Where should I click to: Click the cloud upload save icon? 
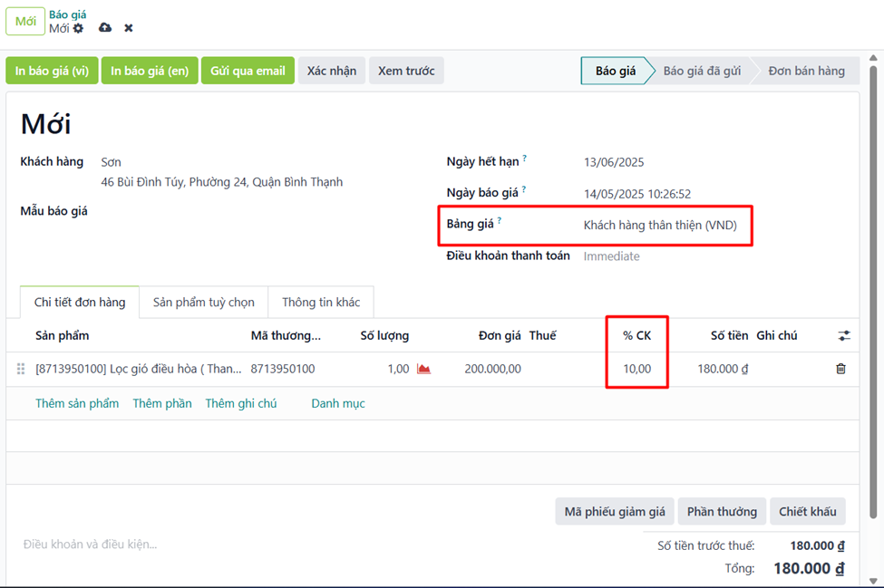click(x=105, y=28)
